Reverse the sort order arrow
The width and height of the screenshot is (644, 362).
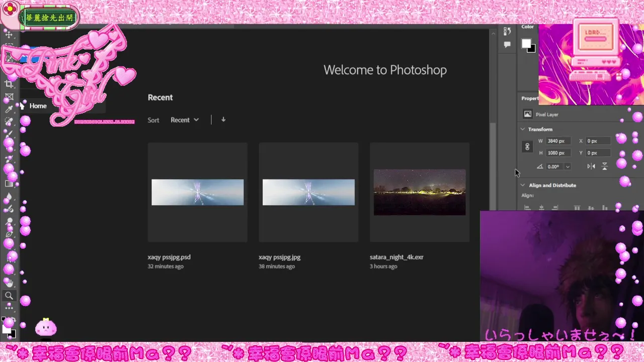(223, 120)
